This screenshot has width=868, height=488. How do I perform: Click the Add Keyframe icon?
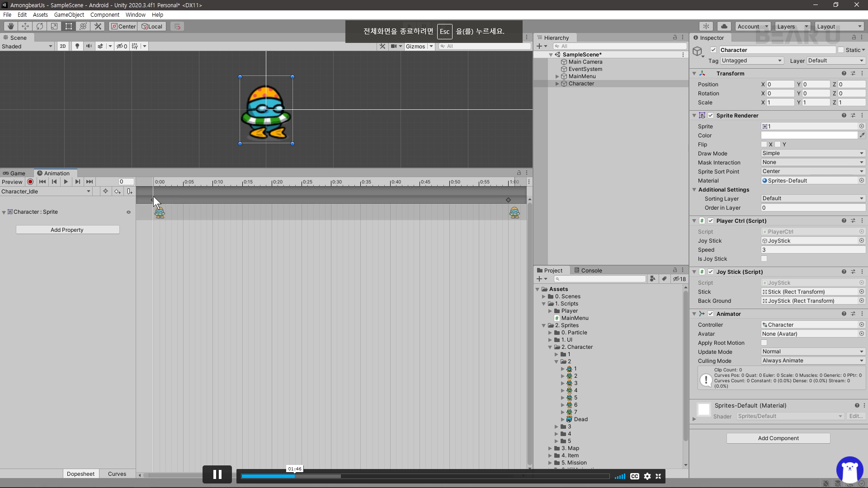click(118, 192)
